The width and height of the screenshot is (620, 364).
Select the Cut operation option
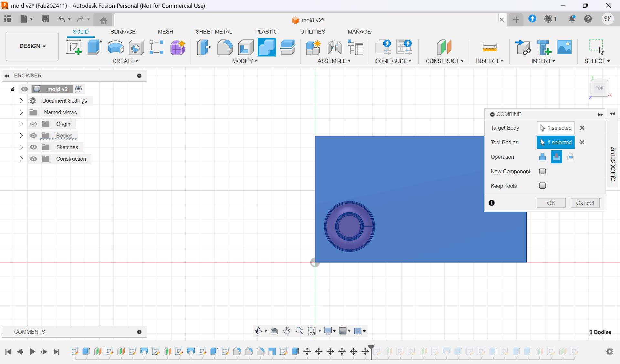(x=556, y=157)
